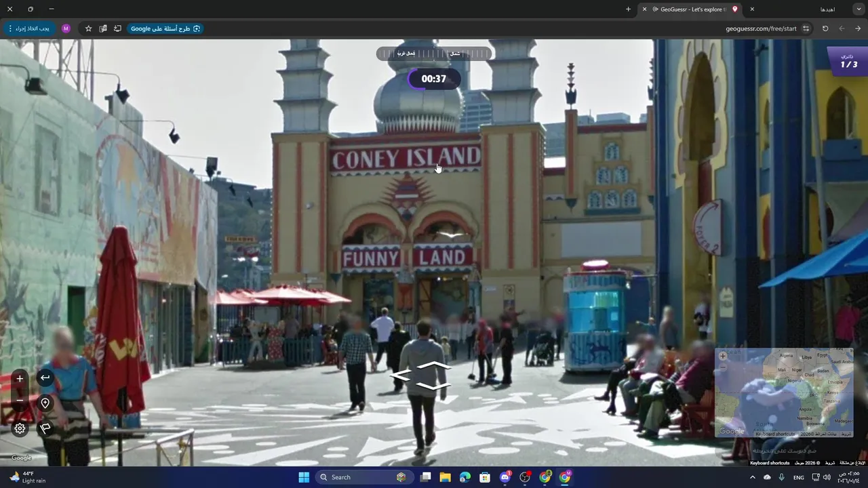Click the 00:37 countdown timer
The width and height of the screenshot is (868, 488).
tap(434, 79)
